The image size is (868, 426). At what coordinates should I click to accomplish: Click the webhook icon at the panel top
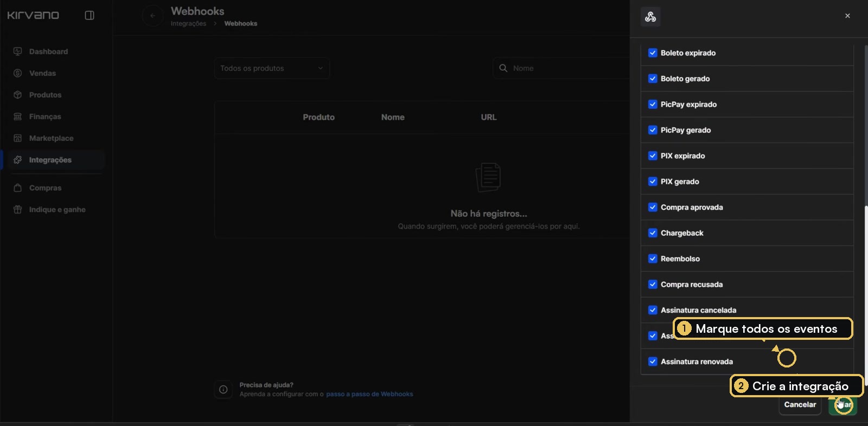(x=650, y=17)
